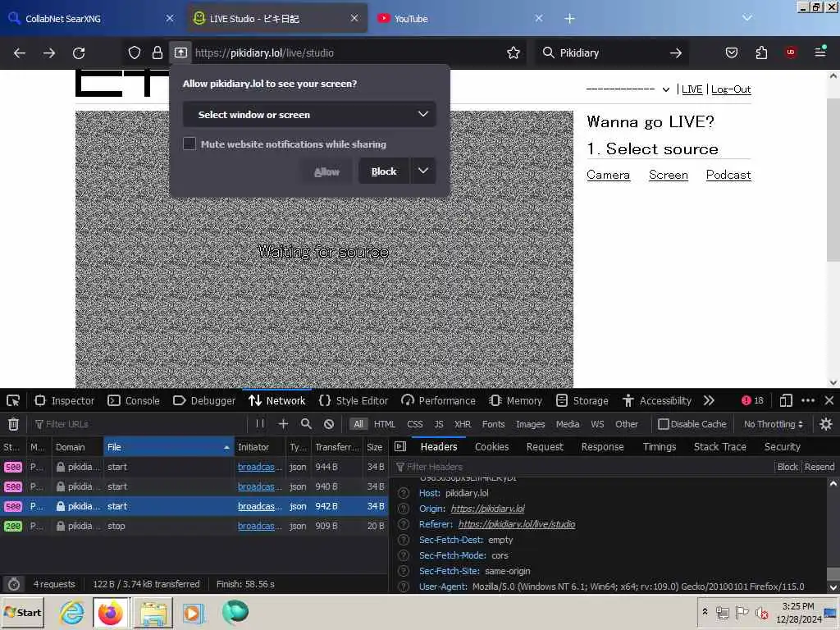Click the performance analysis stopwatch icon

tap(14, 584)
